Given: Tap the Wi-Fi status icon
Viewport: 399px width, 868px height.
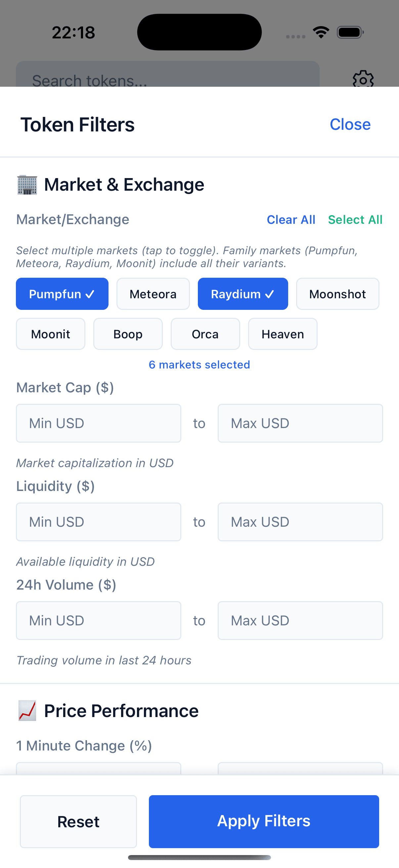Looking at the screenshot, I should (321, 32).
